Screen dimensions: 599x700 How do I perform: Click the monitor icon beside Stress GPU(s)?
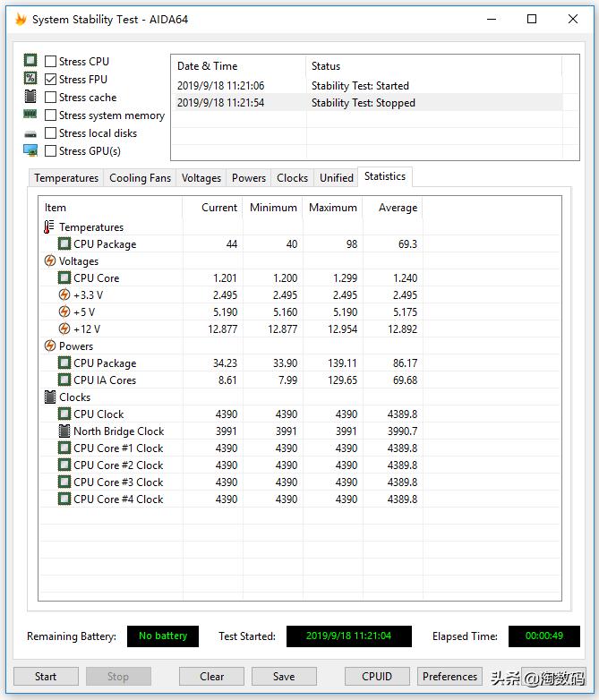[x=30, y=150]
